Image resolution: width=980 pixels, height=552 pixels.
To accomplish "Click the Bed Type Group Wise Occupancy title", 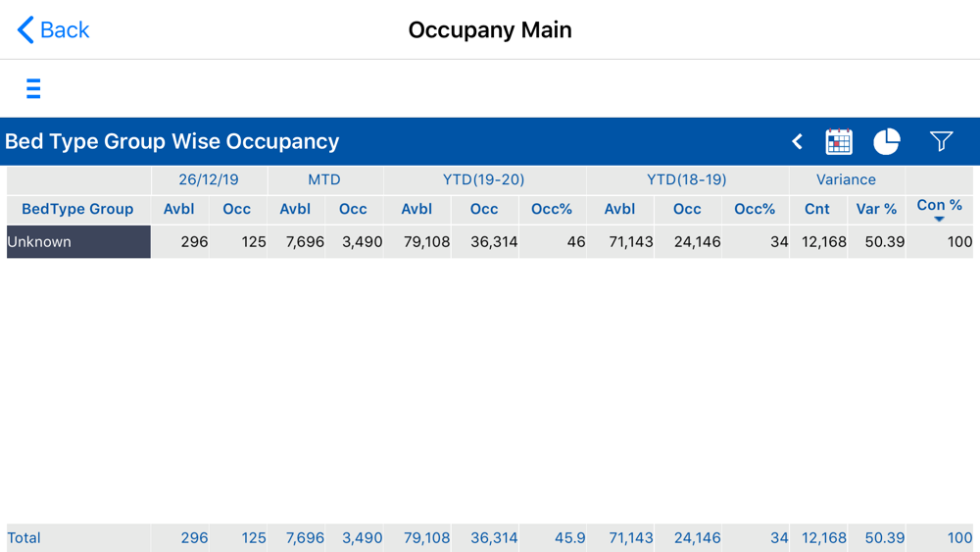I will click(x=171, y=141).
